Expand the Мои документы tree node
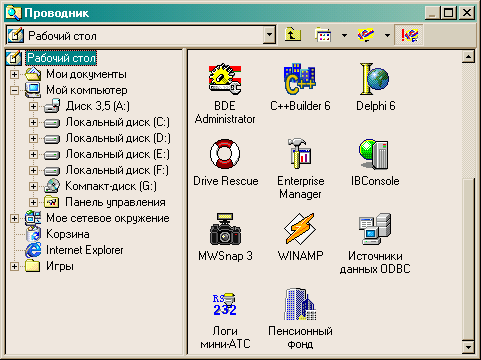Viewport: 481px width, 360px height. click(x=14, y=74)
